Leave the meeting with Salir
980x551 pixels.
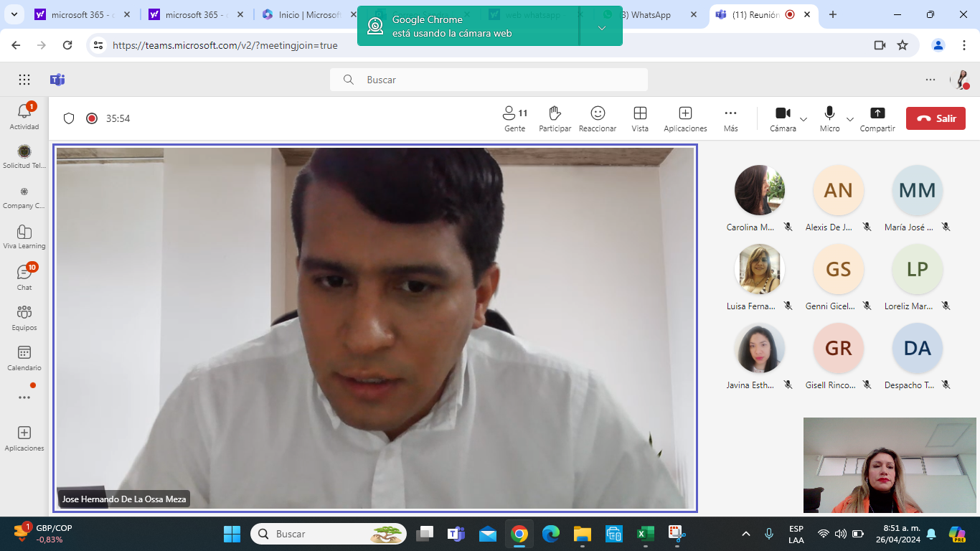(936, 118)
